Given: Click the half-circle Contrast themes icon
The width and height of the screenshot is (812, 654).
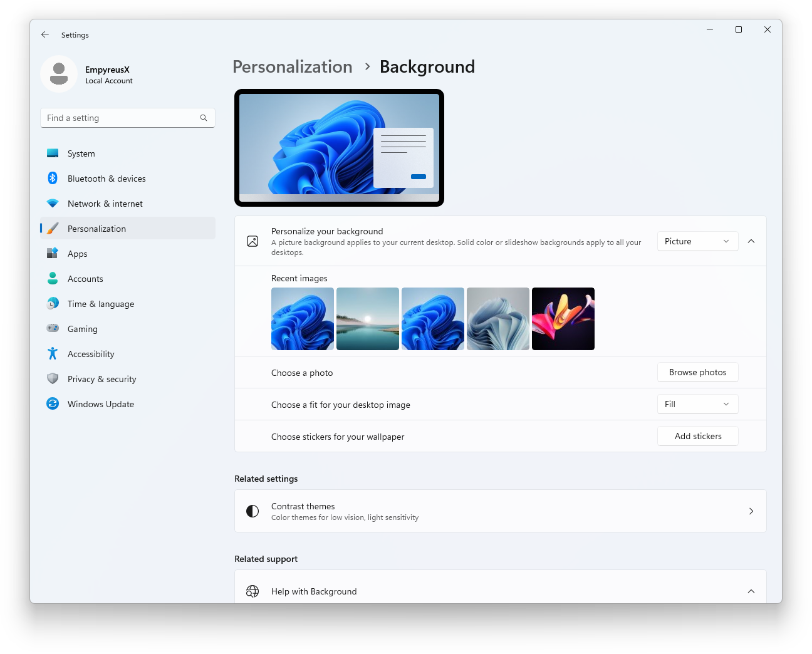Looking at the screenshot, I should [252, 511].
